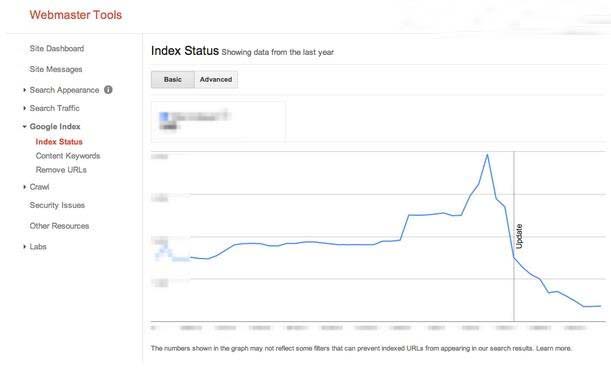Click the Update marker on the graph
Image resolution: width=611 pixels, height=370 pixels.
(519, 236)
